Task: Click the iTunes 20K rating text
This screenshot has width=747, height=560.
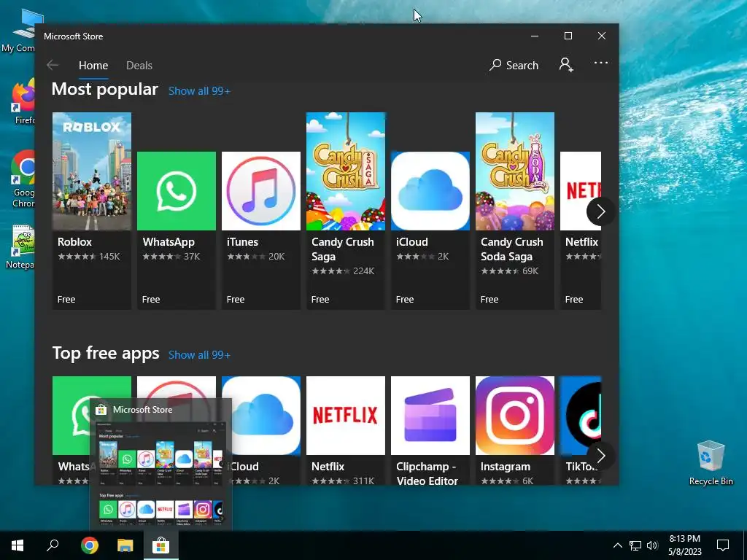Action: 256,256
